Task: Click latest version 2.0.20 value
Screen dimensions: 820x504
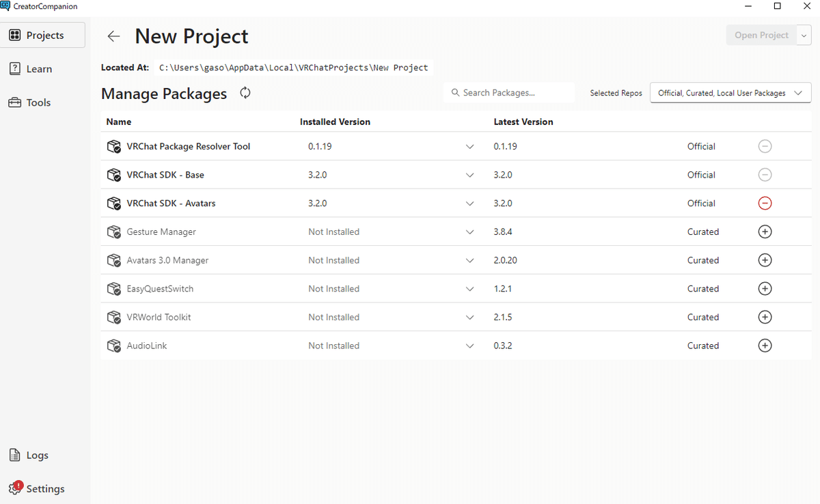Action: [x=505, y=260]
